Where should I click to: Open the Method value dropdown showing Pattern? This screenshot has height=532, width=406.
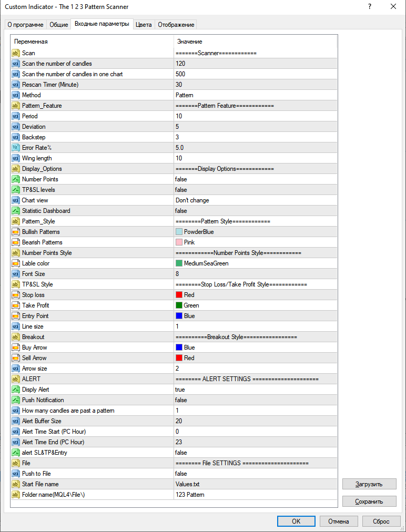255,95
